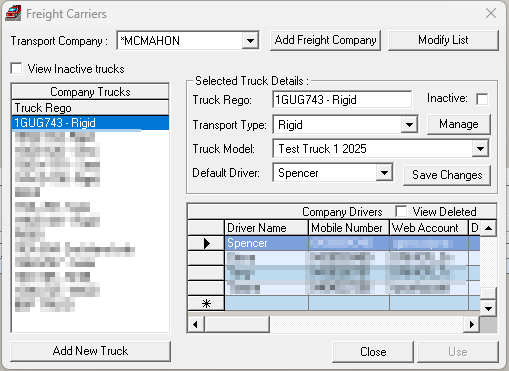Image resolution: width=509 pixels, height=371 pixels.
Task: Click drivers grid scroll left arrow
Action: point(196,324)
